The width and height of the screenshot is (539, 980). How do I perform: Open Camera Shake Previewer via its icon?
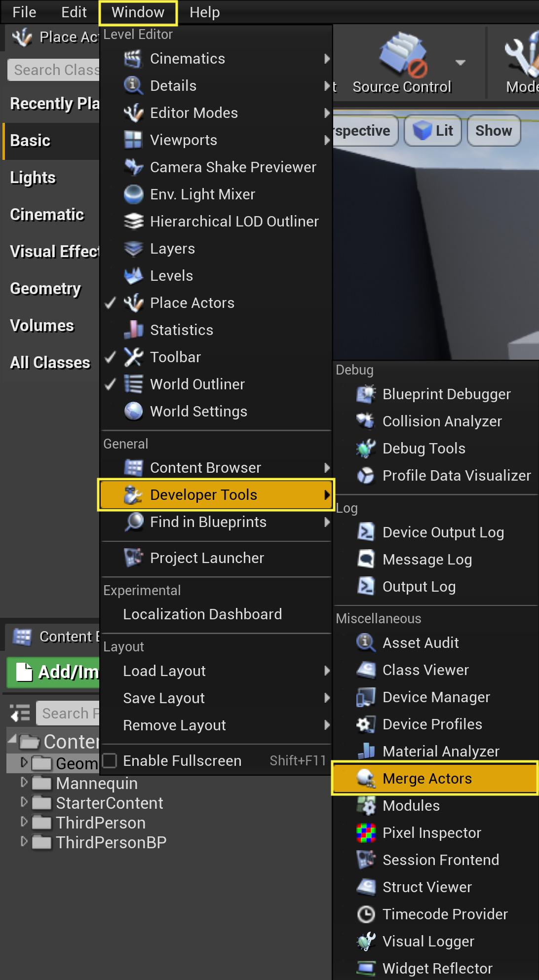click(133, 167)
